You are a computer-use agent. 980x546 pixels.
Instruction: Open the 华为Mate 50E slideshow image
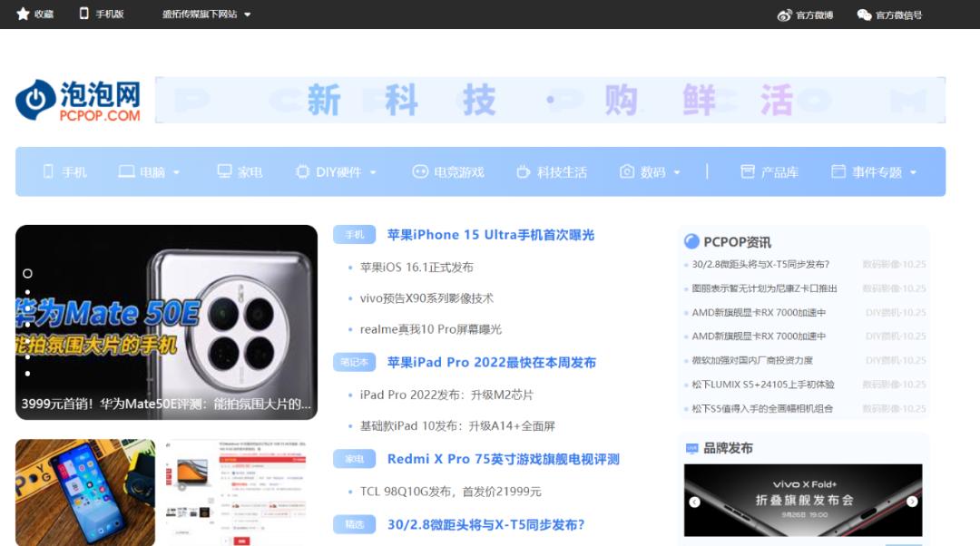[x=166, y=322]
